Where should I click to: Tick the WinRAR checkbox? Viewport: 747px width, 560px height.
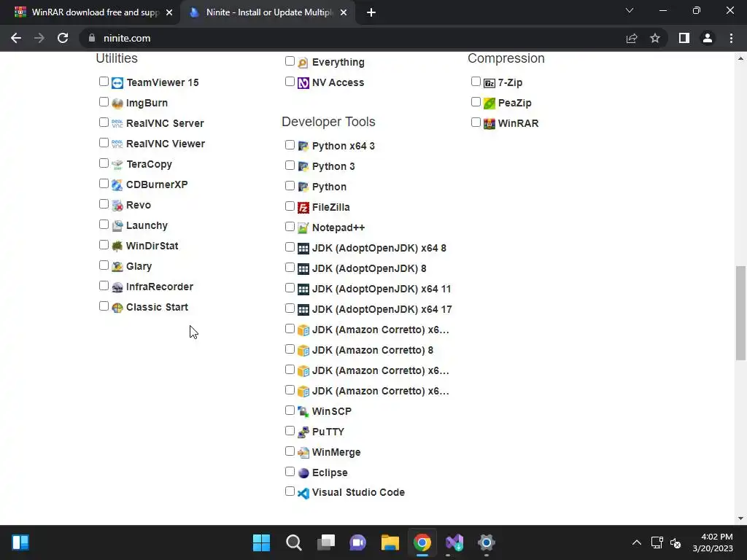coord(476,122)
